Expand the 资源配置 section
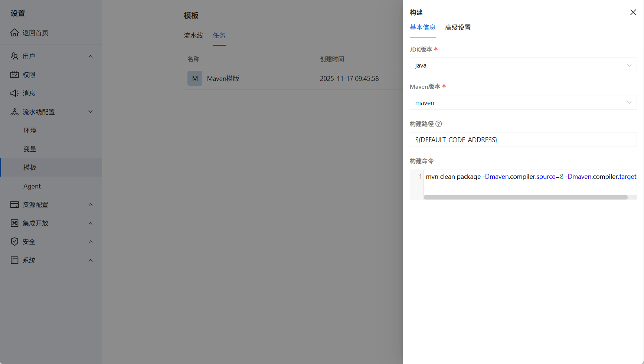The image size is (644, 364). [x=91, y=204]
